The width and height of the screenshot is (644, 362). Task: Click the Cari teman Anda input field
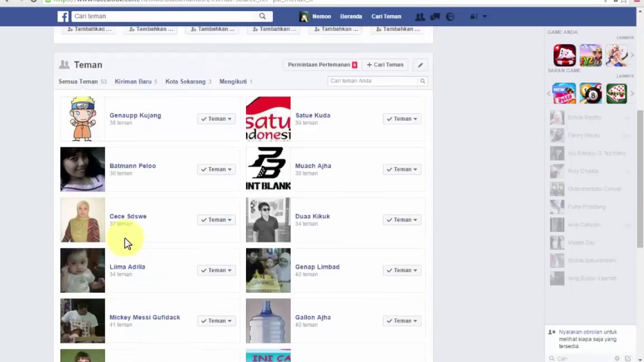(x=373, y=81)
